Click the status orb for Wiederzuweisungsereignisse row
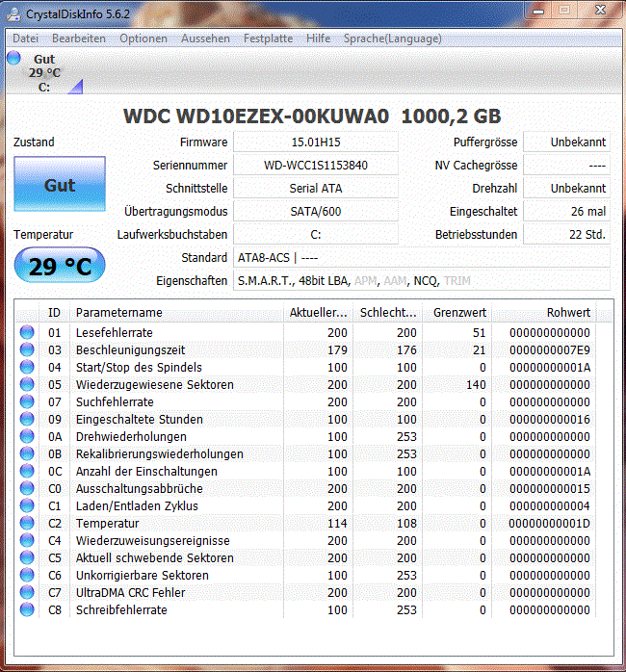 pos(27,540)
